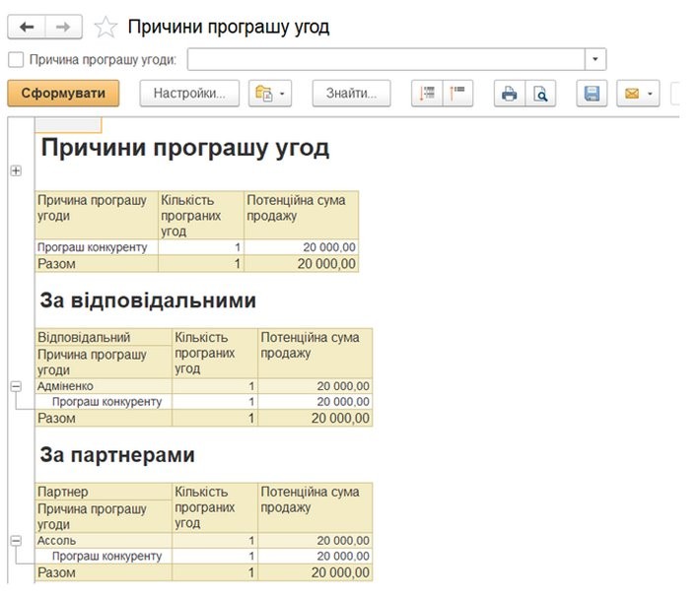700x598 pixels.
Task: Open the 'Причина програшу угоди' dropdown list
Action: tap(596, 60)
